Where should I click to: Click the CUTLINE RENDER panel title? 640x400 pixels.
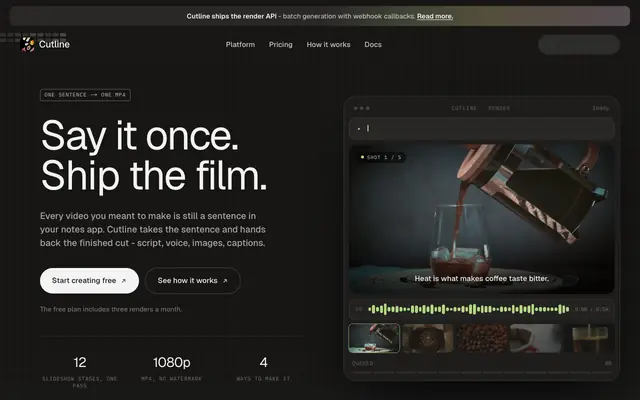point(481,108)
